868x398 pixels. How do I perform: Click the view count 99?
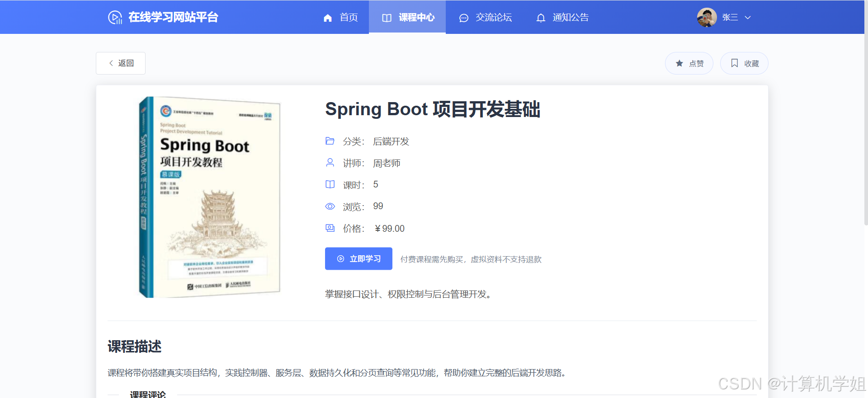[378, 206]
